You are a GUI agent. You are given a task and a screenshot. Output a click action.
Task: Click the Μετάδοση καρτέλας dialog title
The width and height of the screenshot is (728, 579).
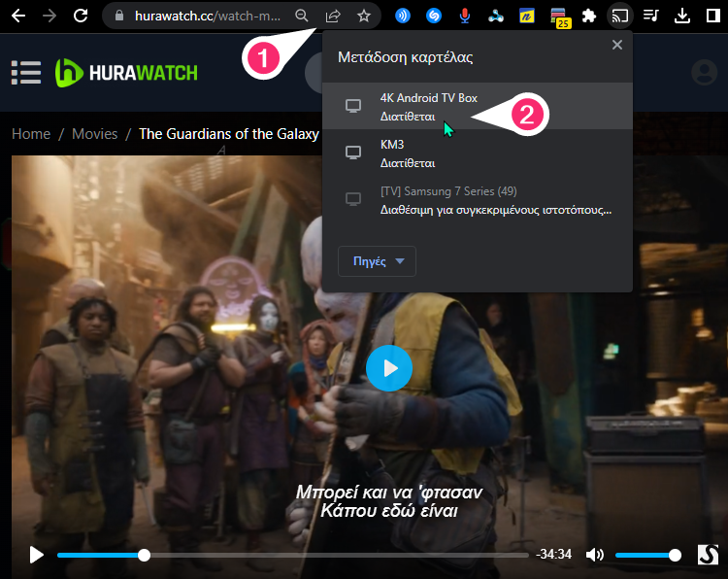pyautogui.click(x=406, y=57)
